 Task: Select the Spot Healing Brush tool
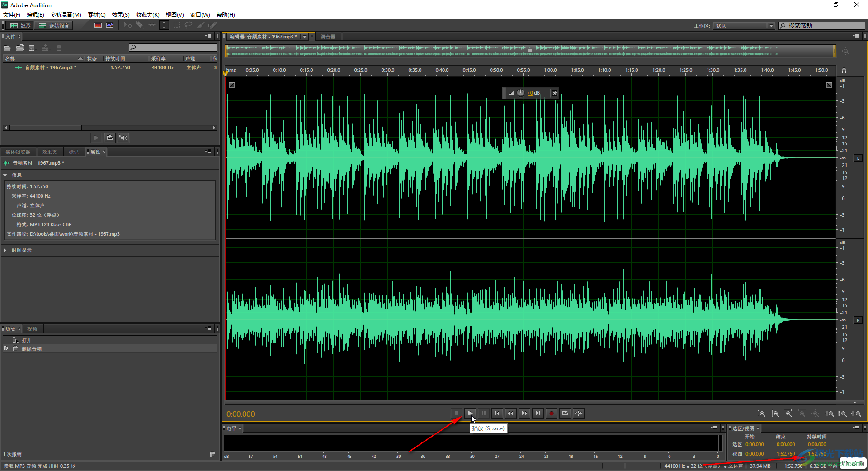(212, 25)
